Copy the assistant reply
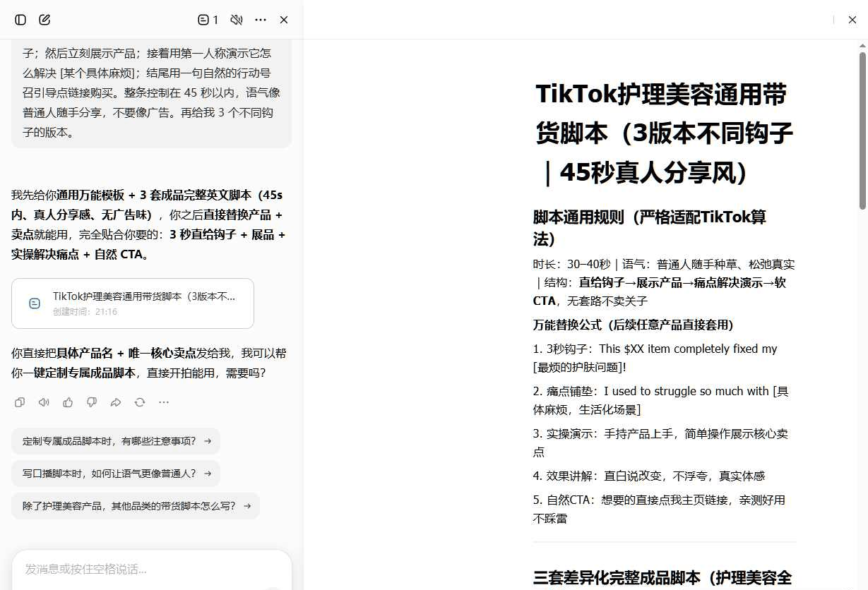The height and width of the screenshot is (590, 868). pos(20,402)
